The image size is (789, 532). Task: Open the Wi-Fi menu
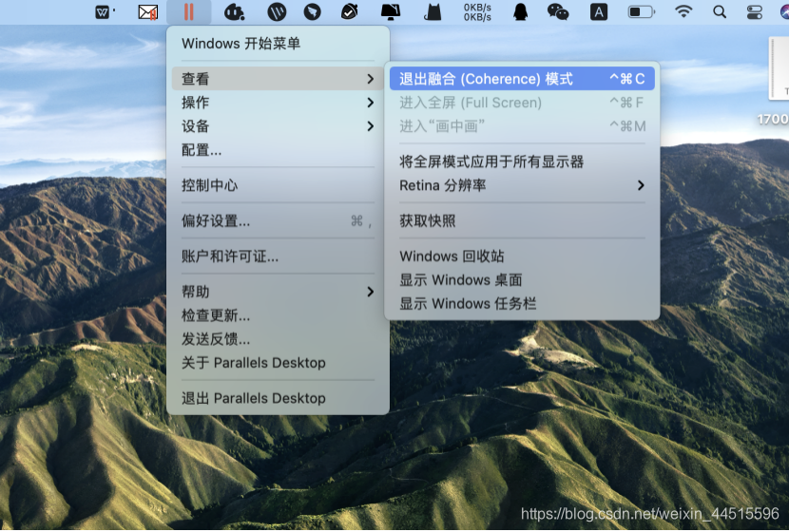point(683,11)
